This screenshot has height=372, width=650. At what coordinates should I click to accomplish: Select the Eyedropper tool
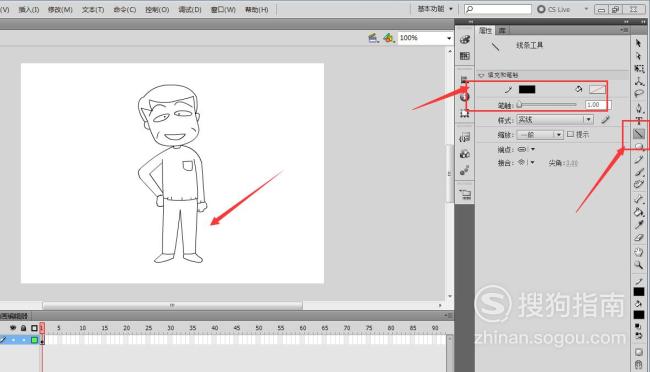point(639,225)
